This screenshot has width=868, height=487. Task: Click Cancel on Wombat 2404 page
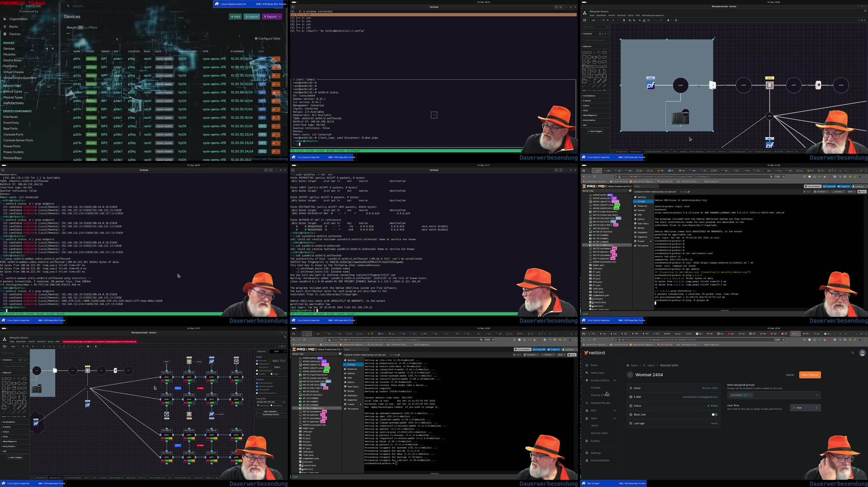coord(790,375)
